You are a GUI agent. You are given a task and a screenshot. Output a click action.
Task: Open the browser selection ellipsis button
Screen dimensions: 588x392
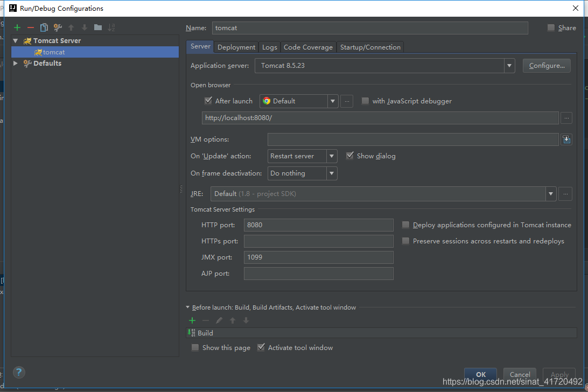(x=347, y=101)
